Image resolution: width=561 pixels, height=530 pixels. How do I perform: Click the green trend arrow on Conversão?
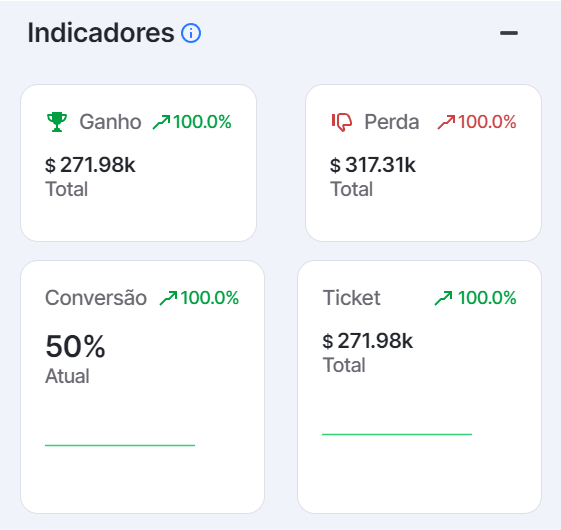tap(168, 298)
